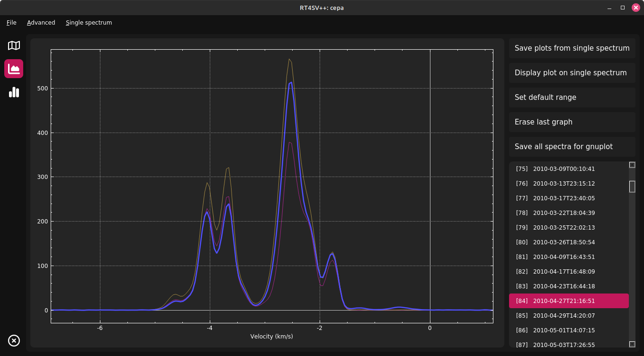Click Set default range button
Image resolution: width=644 pixels, height=356 pixels.
coord(572,98)
